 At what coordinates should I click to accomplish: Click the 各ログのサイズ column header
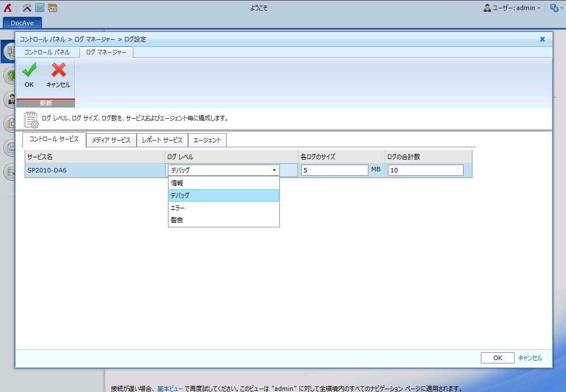tap(342, 157)
